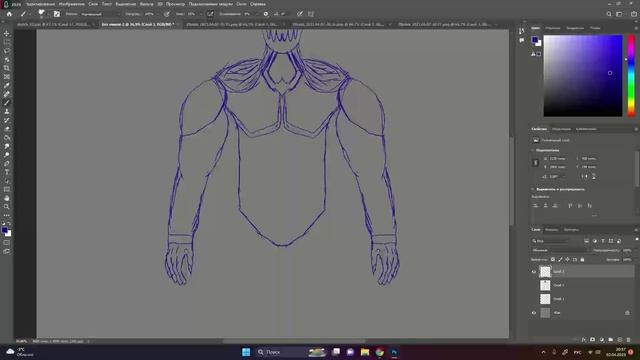
Task: Click the width field in Properties
Action: point(558,158)
